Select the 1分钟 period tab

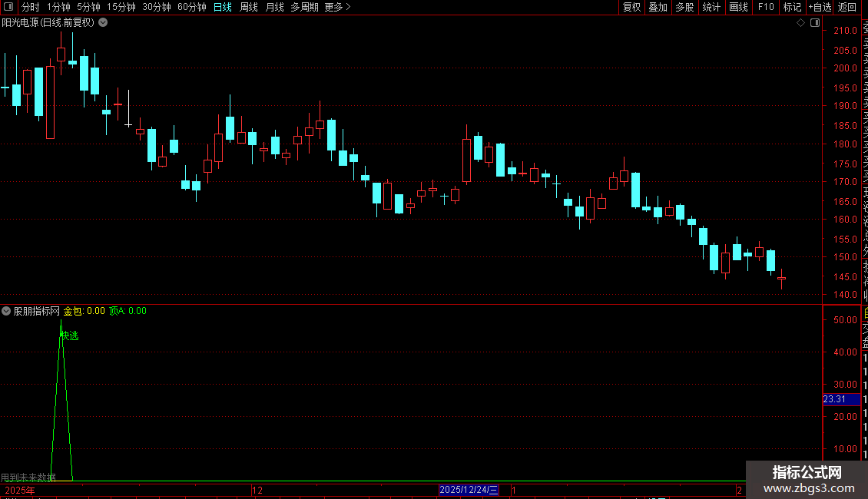pyautogui.click(x=58, y=7)
